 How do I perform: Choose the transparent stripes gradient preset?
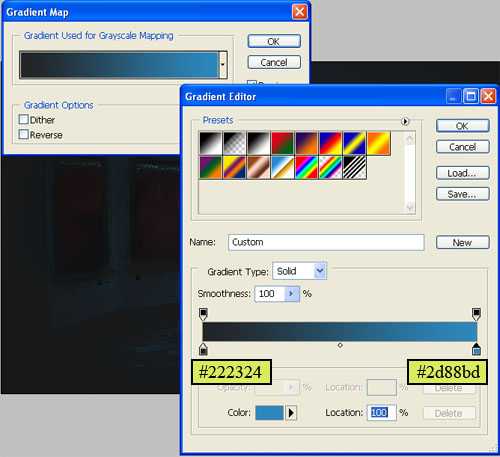pos(355,168)
